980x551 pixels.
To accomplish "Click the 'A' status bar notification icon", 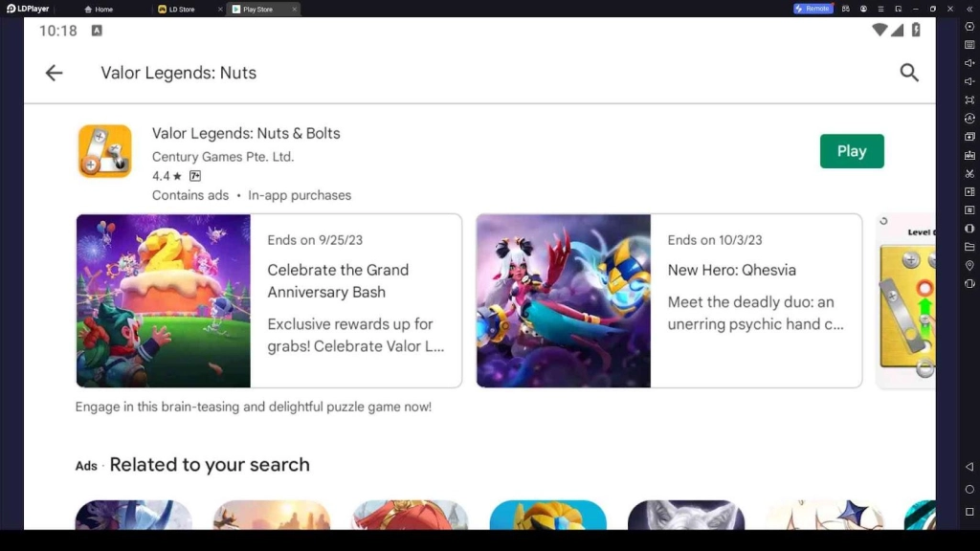I will pos(97,31).
